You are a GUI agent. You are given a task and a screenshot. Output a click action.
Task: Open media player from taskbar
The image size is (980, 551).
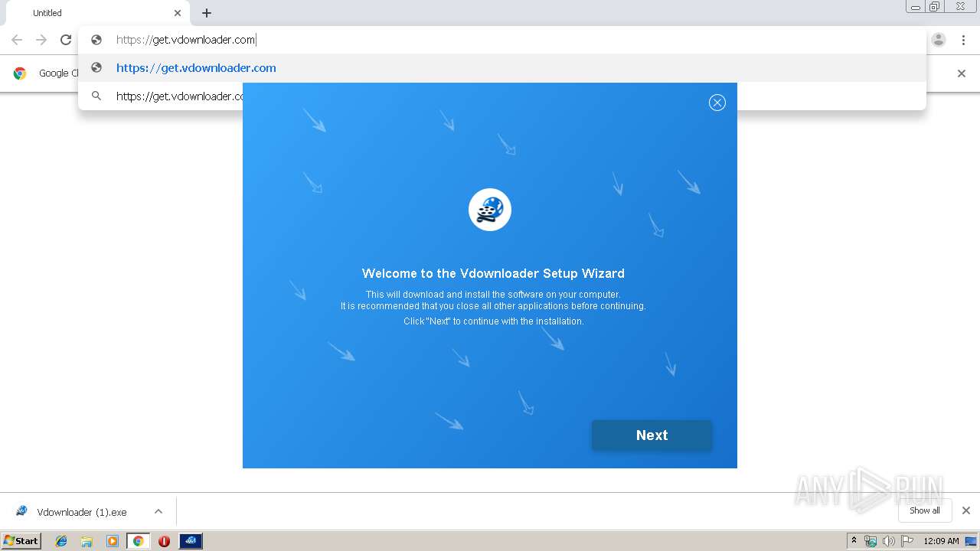(x=112, y=541)
